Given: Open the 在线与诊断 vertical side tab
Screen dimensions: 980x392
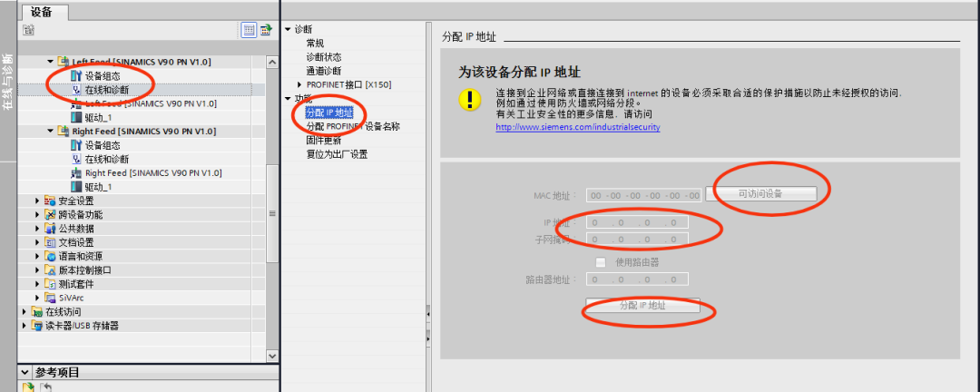Looking at the screenshot, I should point(8,82).
